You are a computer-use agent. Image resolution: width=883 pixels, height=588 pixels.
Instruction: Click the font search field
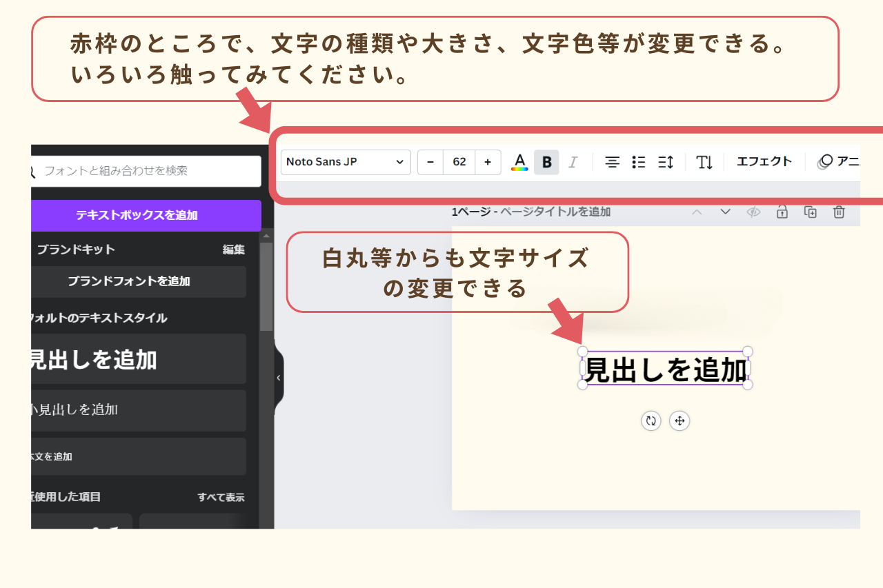pos(146,171)
